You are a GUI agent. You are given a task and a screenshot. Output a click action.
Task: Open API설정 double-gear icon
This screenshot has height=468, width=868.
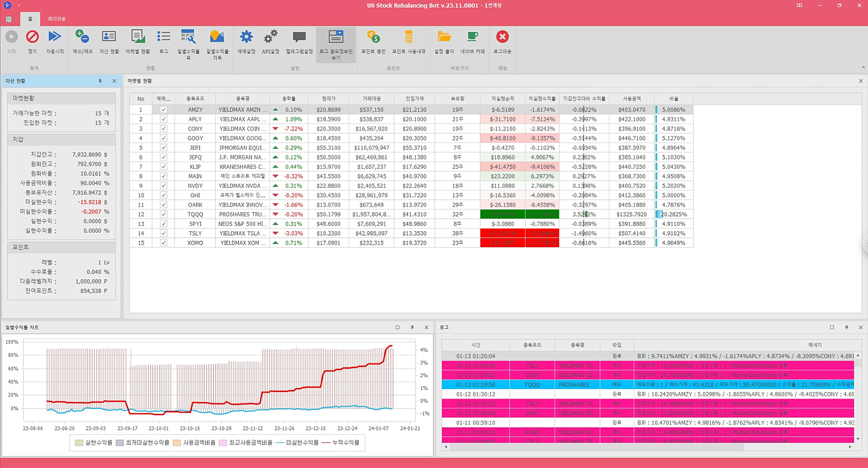coord(271,37)
